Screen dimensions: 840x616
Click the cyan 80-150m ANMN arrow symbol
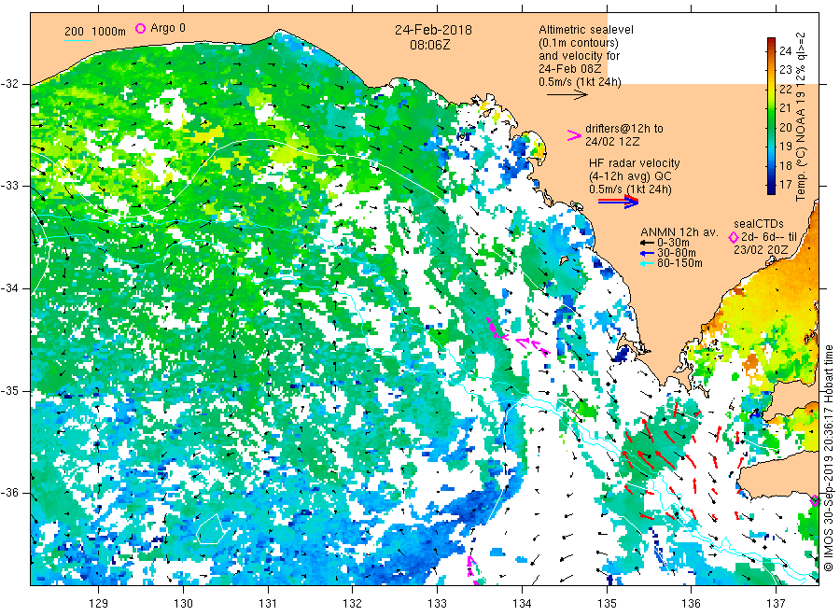[647, 263]
